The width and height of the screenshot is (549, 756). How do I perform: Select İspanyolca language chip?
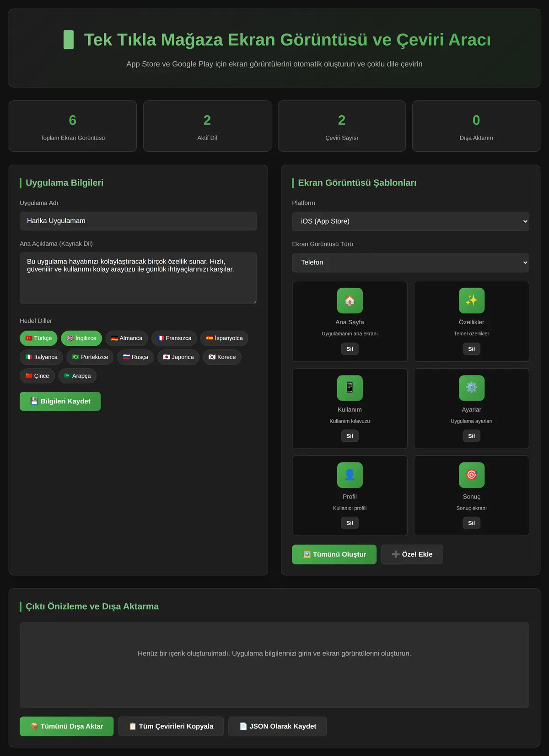coord(224,338)
